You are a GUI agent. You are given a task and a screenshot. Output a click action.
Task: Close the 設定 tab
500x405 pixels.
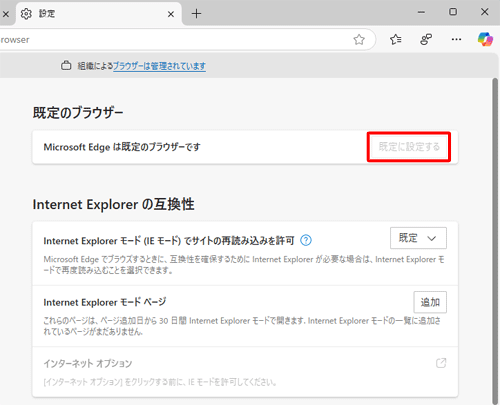[x=171, y=14]
